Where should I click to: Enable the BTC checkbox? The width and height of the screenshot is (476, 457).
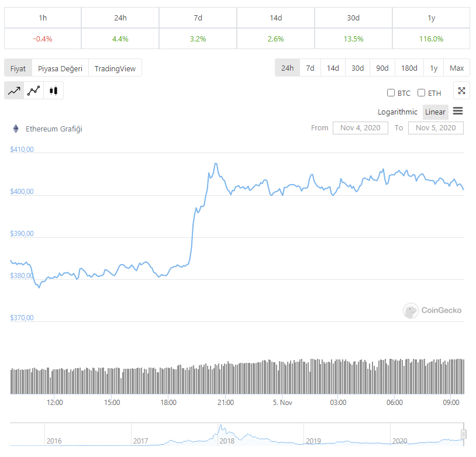pos(391,93)
